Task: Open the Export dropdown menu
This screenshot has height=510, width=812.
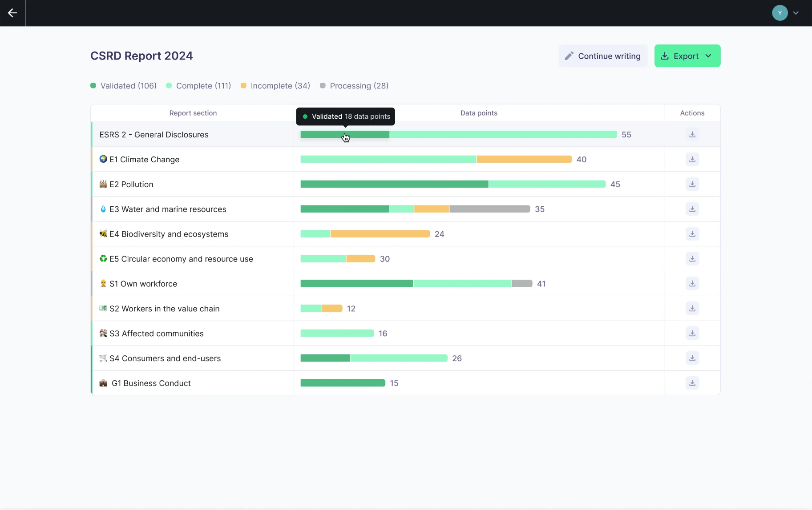Action: tap(687, 56)
